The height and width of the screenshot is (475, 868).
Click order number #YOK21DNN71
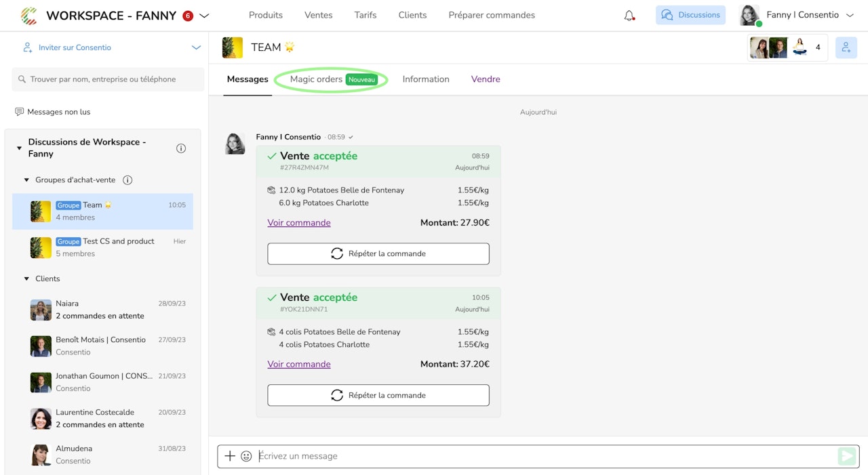[304, 309]
